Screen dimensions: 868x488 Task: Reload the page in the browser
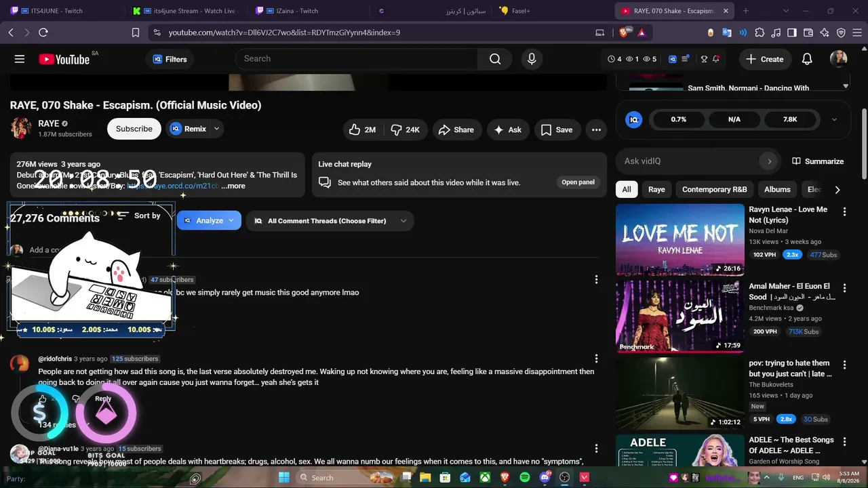pos(43,33)
